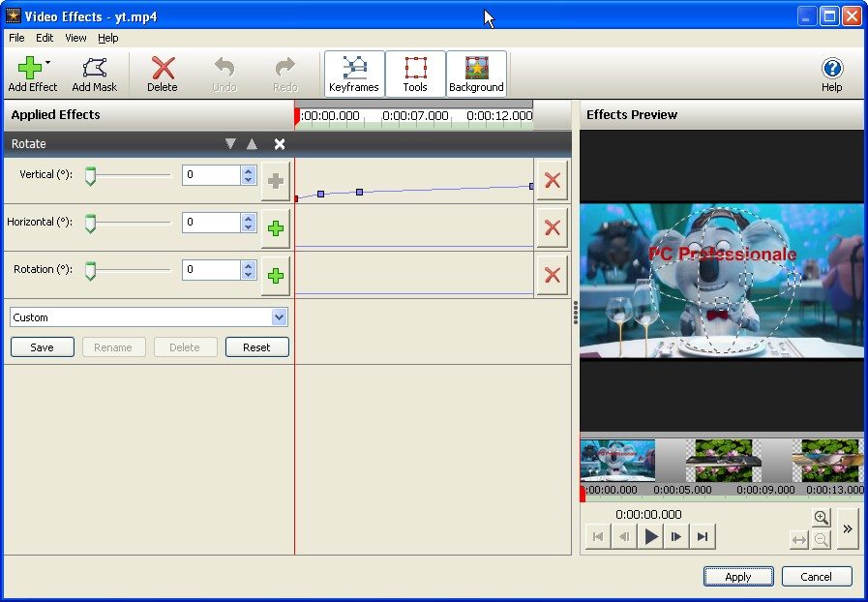Toggle the Background display button
Image resolution: width=868 pixels, height=602 pixels.
pos(476,74)
